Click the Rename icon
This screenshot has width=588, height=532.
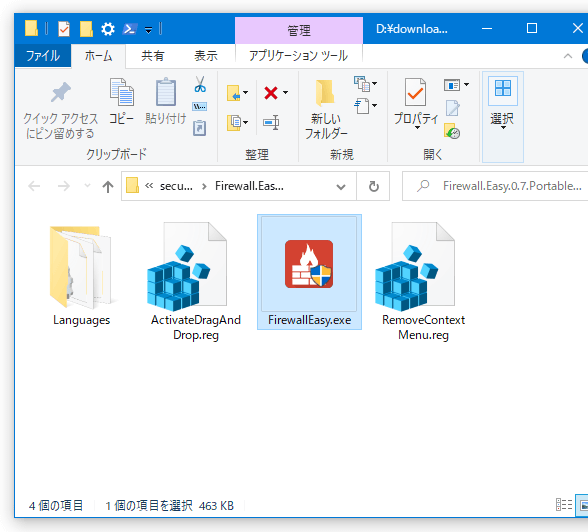tap(271, 122)
